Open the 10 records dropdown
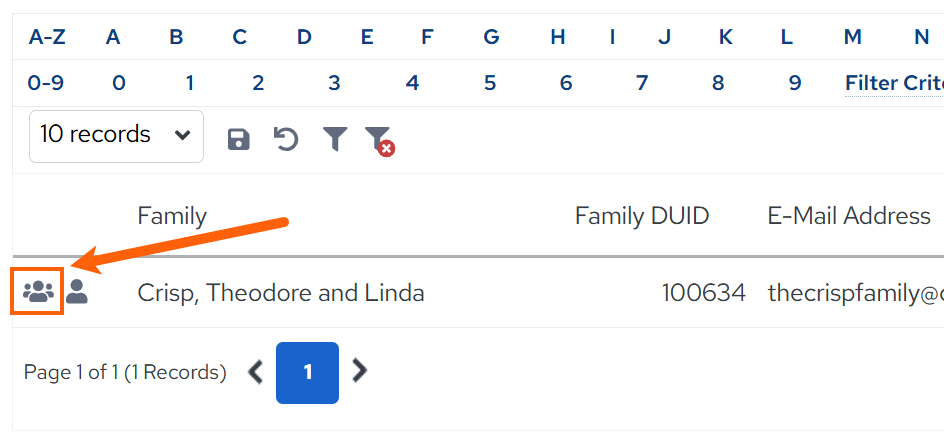The width and height of the screenshot is (944, 444). point(116,136)
